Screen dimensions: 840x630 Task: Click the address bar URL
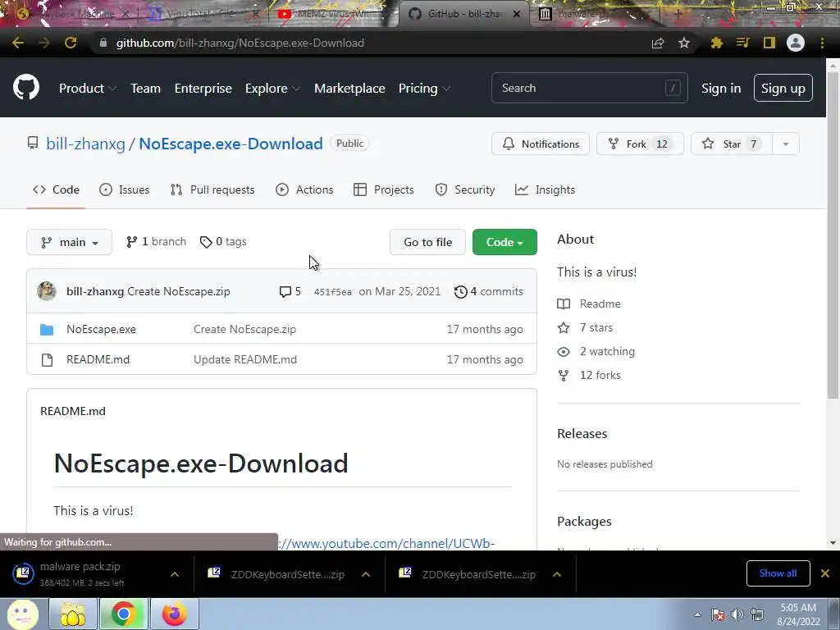tap(240, 43)
